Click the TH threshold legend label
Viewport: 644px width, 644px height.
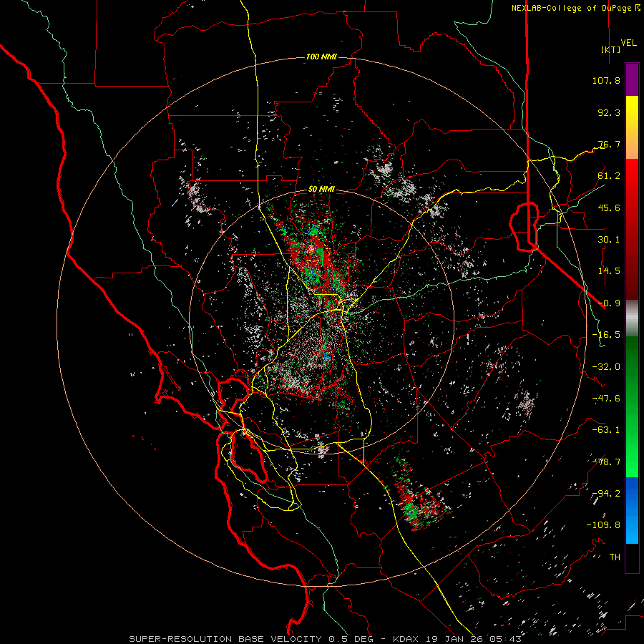point(615,557)
